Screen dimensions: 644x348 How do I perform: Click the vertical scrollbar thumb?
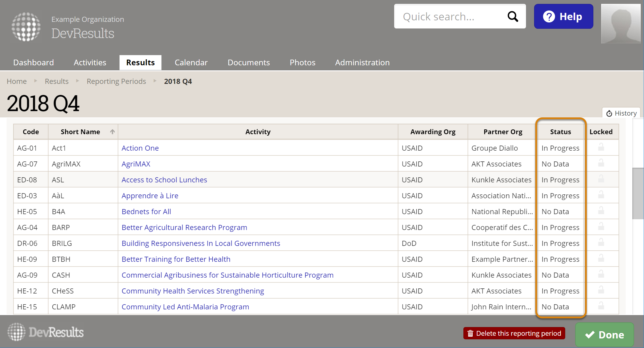[638, 193]
